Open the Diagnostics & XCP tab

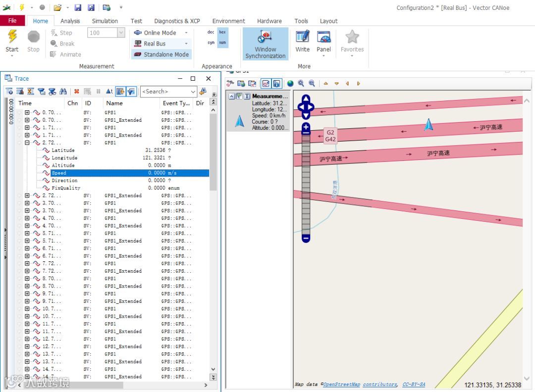click(x=177, y=21)
